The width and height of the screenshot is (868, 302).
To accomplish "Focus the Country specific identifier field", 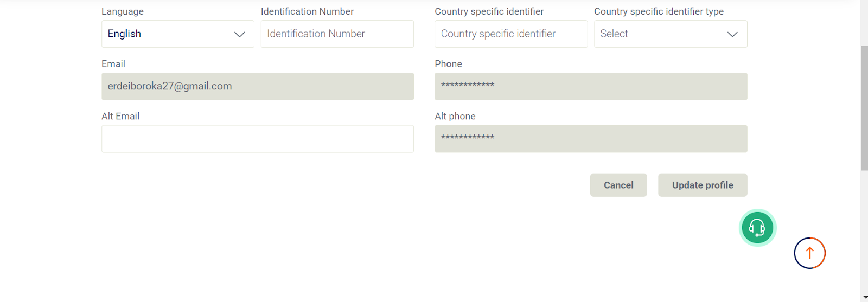I will (x=511, y=34).
